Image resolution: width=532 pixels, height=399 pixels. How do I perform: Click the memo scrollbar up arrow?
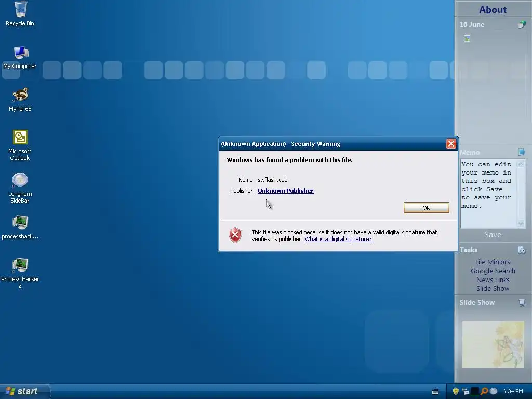pos(521,164)
